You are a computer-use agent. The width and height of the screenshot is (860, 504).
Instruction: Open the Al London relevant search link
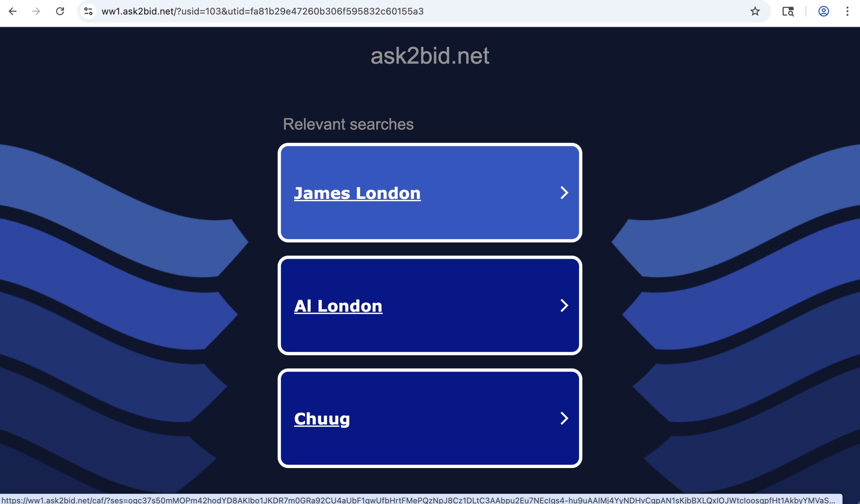tap(338, 306)
